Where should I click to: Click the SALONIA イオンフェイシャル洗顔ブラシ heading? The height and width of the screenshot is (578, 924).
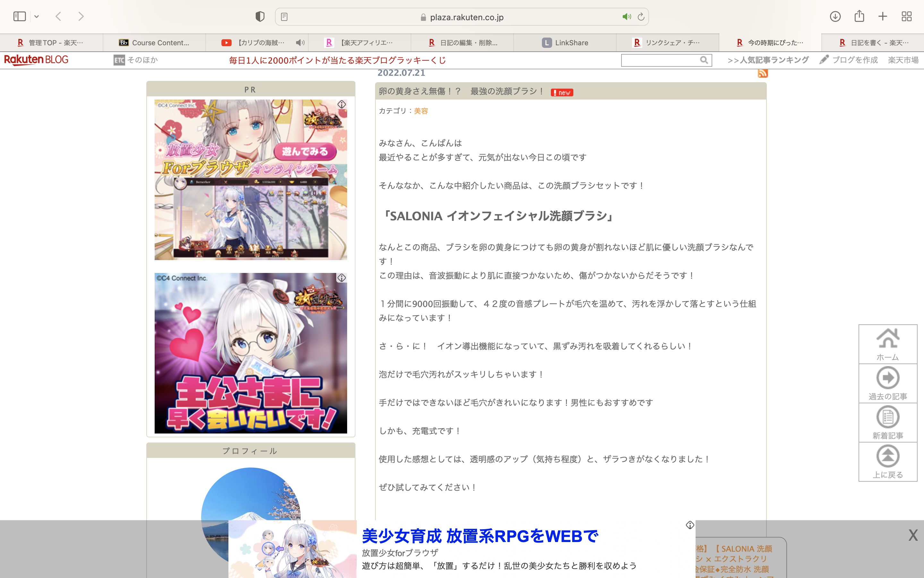point(498,216)
